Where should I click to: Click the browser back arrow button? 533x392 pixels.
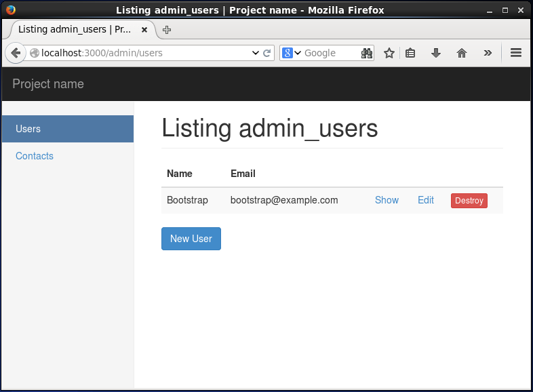pyautogui.click(x=16, y=53)
